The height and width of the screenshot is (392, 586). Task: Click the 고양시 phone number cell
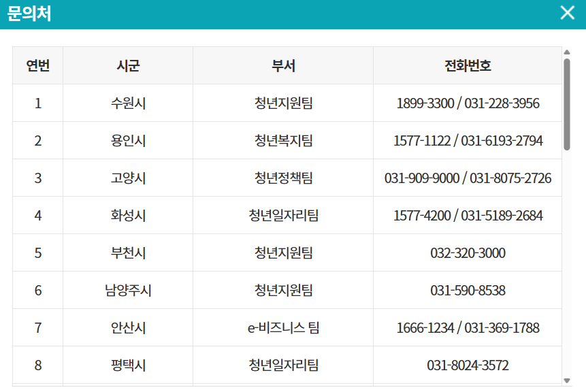point(468,178)
